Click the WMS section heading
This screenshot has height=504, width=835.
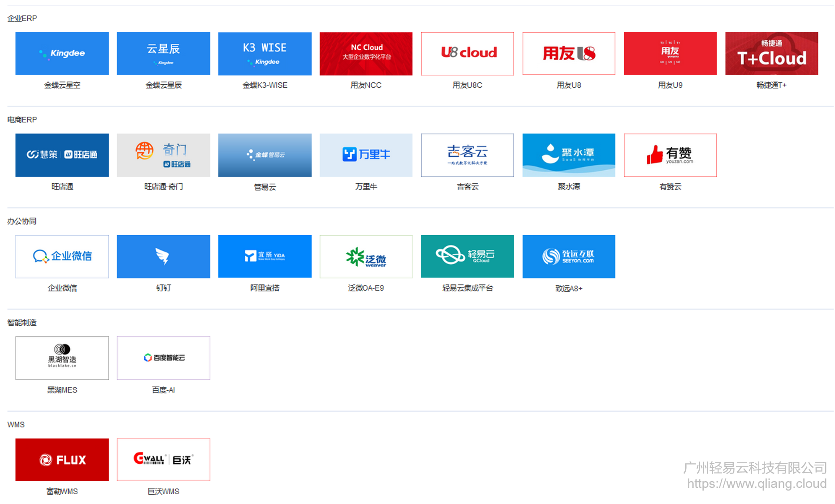pos(16,425)
